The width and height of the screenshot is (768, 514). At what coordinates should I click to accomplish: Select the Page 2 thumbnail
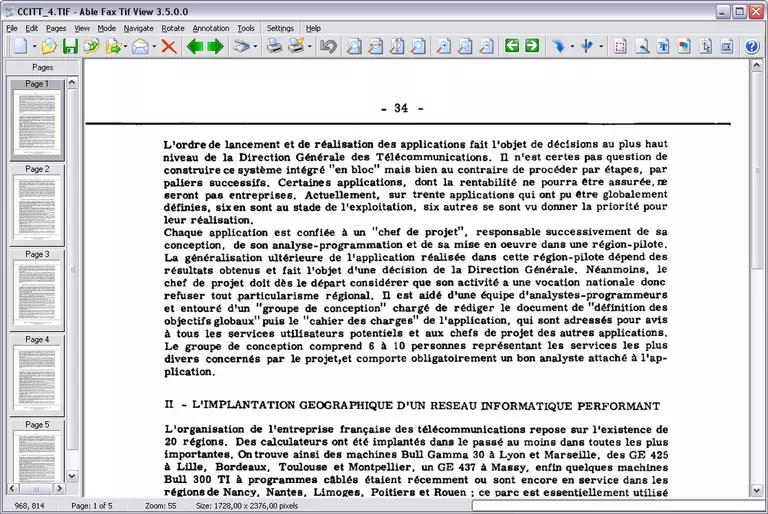[x=37, y=205]
